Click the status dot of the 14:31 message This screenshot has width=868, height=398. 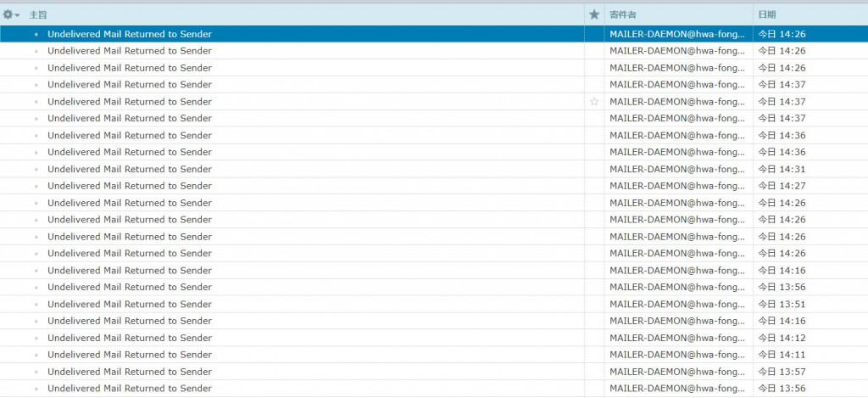tap(36, 170)
